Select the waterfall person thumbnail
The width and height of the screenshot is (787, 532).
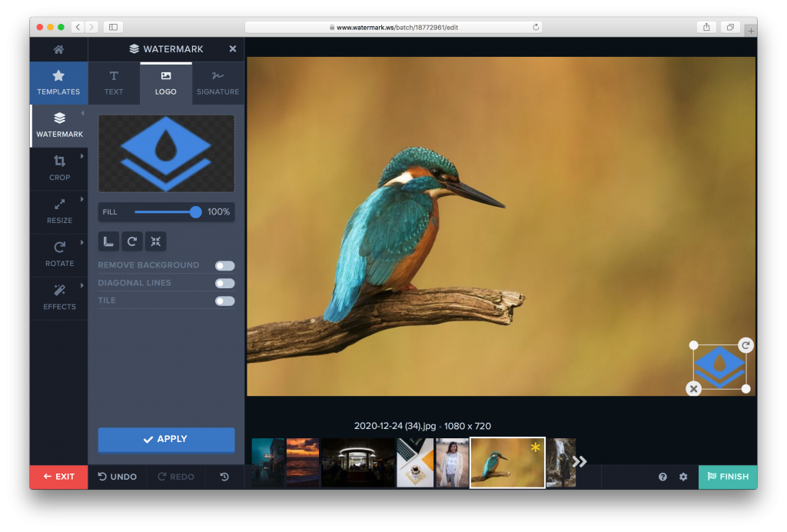click(x=560, y=463)
